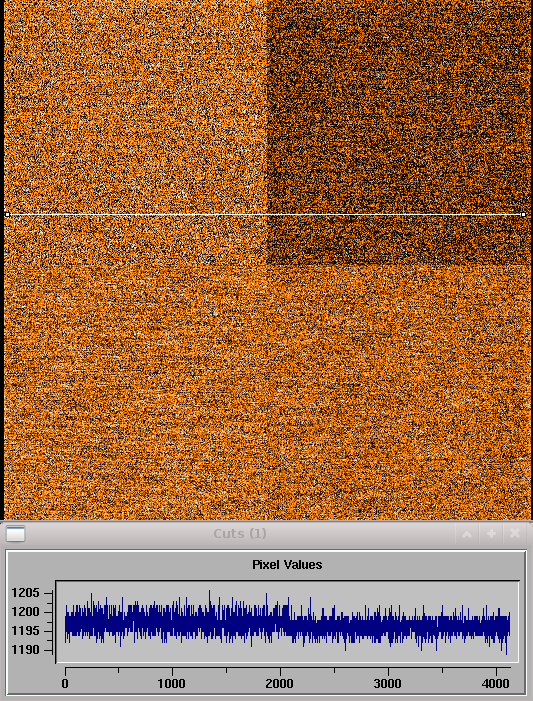The image size is (533, 701).
Task: Click the 0 tick label on x-axis
Action: pyautogui.click(x=65, y=684)
